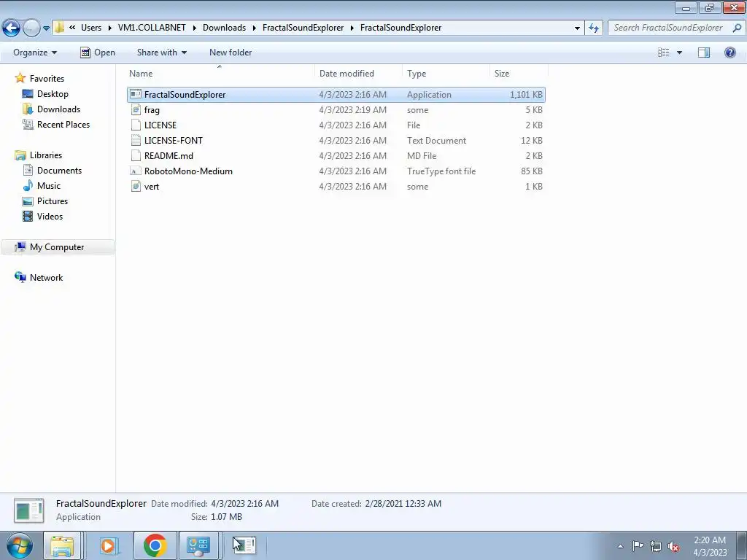
Task: Click the Action Center flag tray icon
Action: click(x=638, y=546)
